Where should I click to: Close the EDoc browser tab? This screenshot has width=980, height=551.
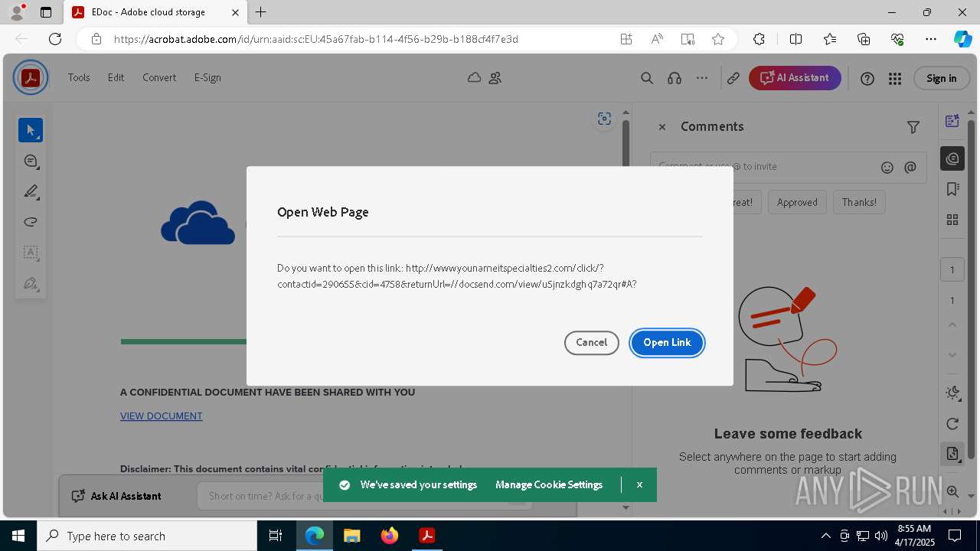(235, 12)
